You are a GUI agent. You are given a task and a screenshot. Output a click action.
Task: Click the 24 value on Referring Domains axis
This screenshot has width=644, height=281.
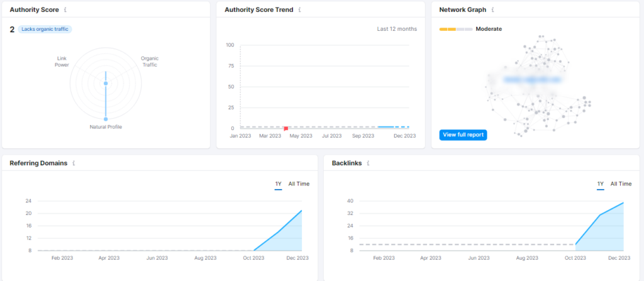[x=29, y=201]
